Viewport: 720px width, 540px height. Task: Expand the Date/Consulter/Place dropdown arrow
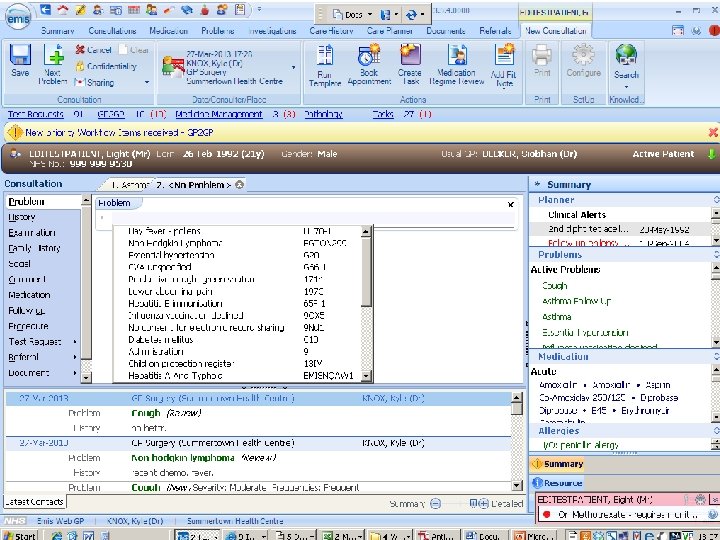point(293,67)
